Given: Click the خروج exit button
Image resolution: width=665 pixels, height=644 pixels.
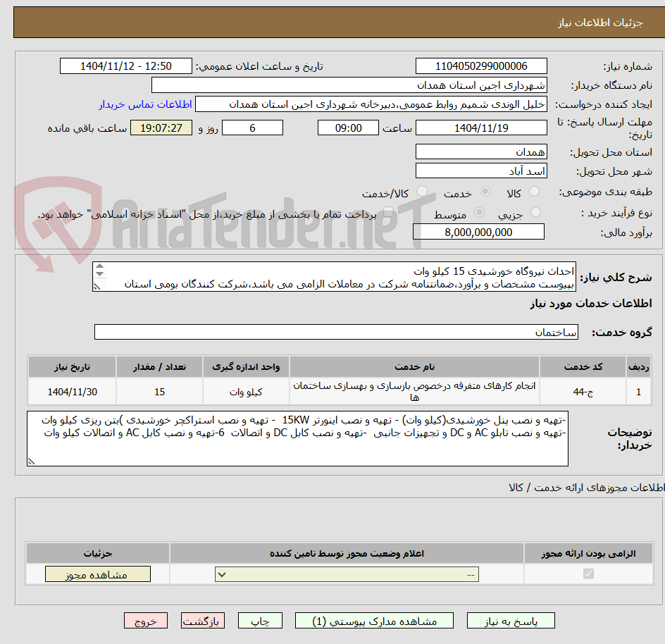Looking at the screenshot, I should click(145, 621).
